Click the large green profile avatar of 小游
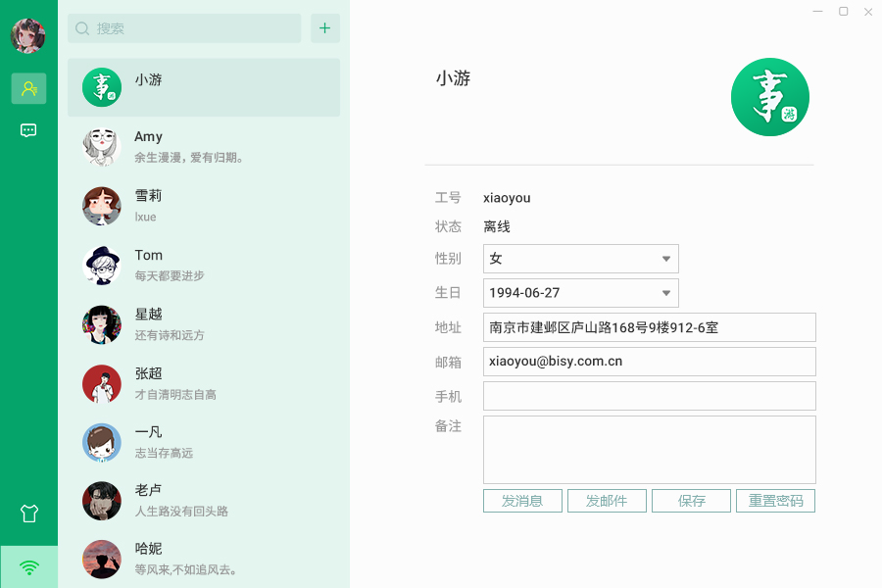Screen dimensions: 882x588 (769, 97)
